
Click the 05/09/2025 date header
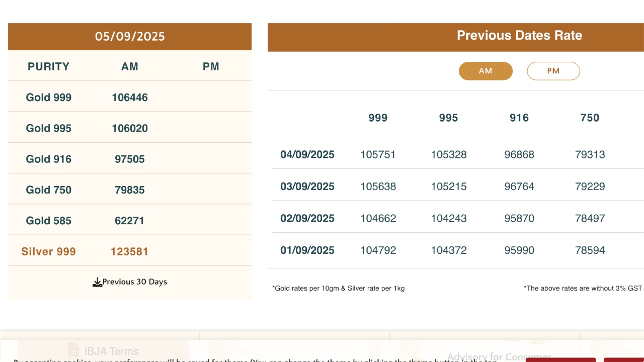tap(130, 37)
